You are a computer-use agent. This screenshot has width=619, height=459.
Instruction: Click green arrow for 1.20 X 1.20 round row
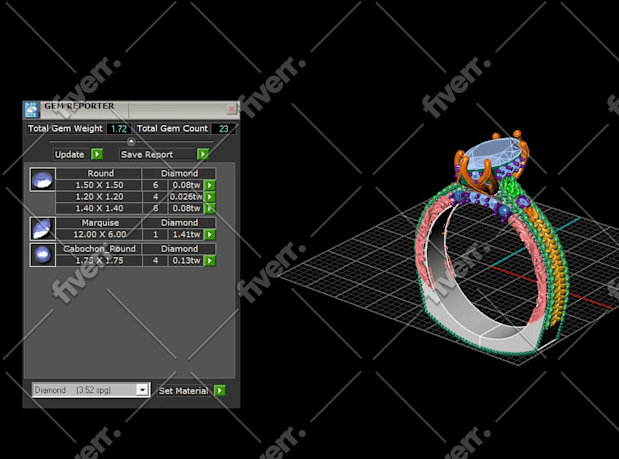tap(210, 197)
